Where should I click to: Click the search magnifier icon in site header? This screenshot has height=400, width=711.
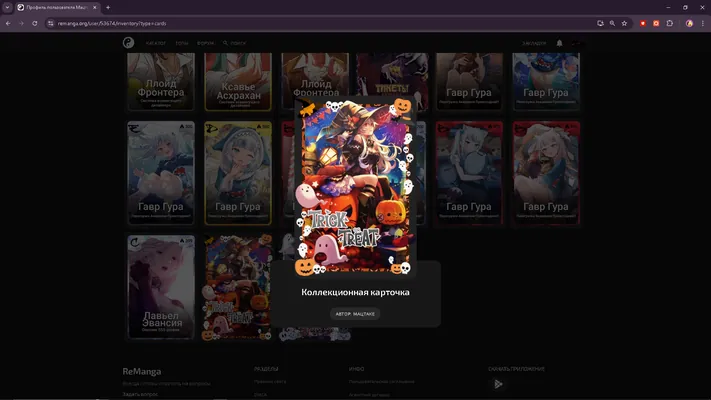tap(225, 43)
